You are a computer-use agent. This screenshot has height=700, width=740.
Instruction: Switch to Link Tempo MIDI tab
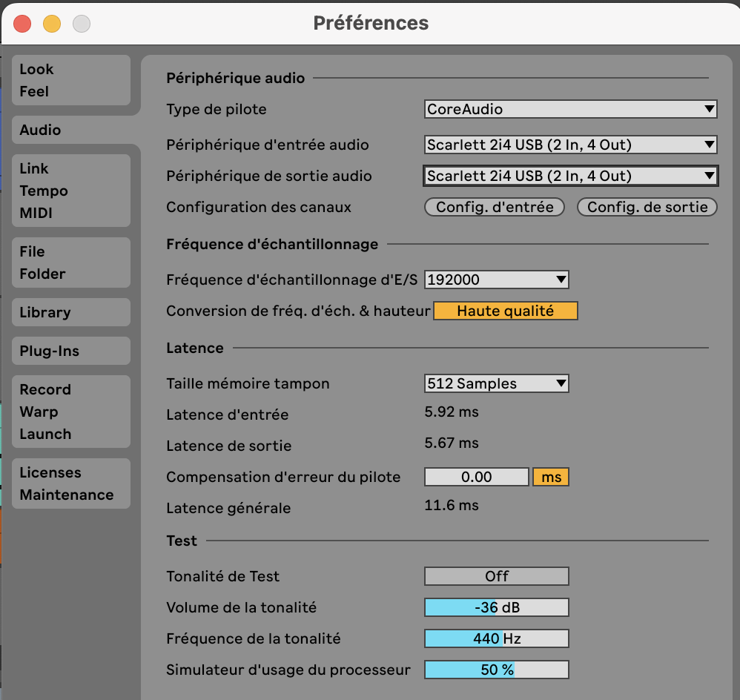click(x=71, y=191)
